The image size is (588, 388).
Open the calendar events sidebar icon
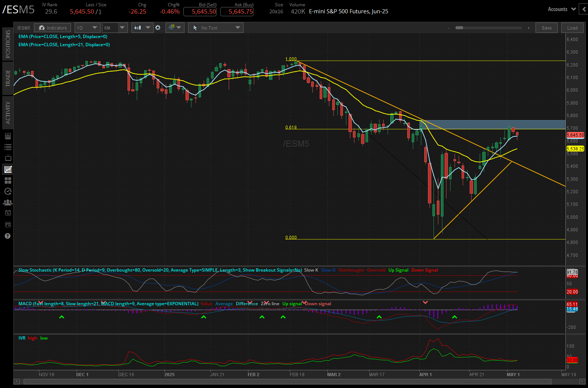click(8, 213)
